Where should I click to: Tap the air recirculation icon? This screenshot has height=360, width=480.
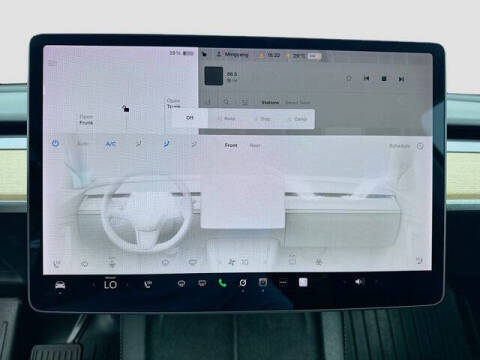click(292, 260)
